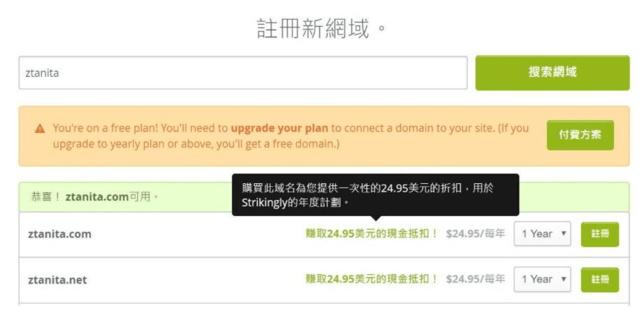The height and width of the screenshot is (314, 644).
Task: Register ztanita.com with the 註冊 button
Action: [x=600, y=234]
